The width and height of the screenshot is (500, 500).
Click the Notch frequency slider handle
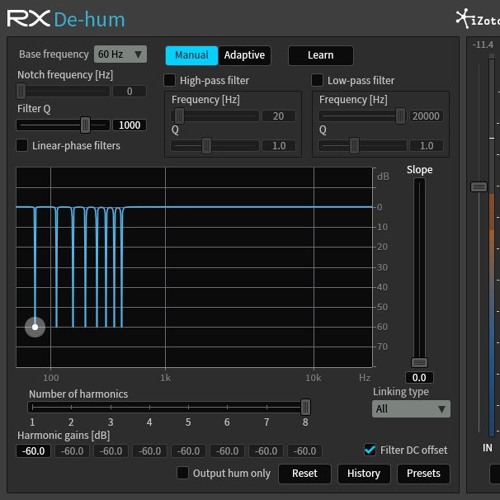pos(21,91)
